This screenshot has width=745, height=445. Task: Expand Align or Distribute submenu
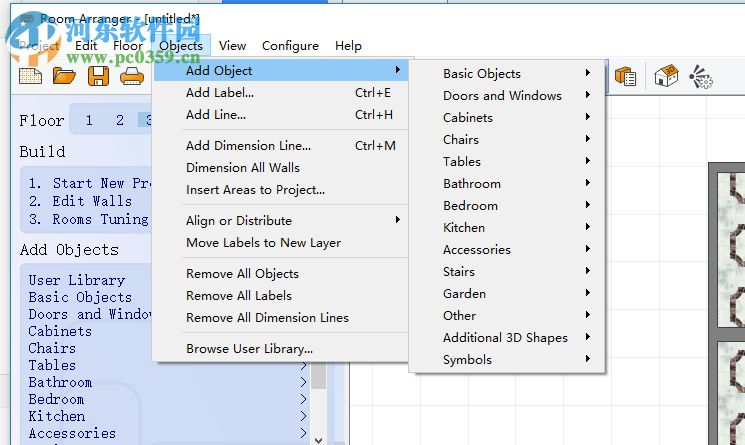(281, 220)
